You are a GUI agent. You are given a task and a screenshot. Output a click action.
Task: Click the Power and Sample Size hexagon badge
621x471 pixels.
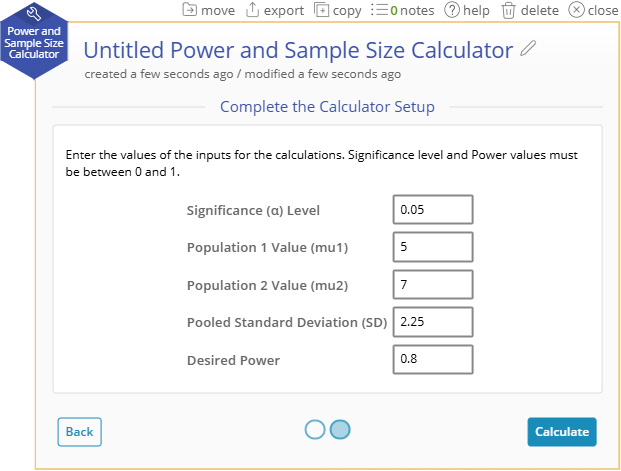click(34, 41)
